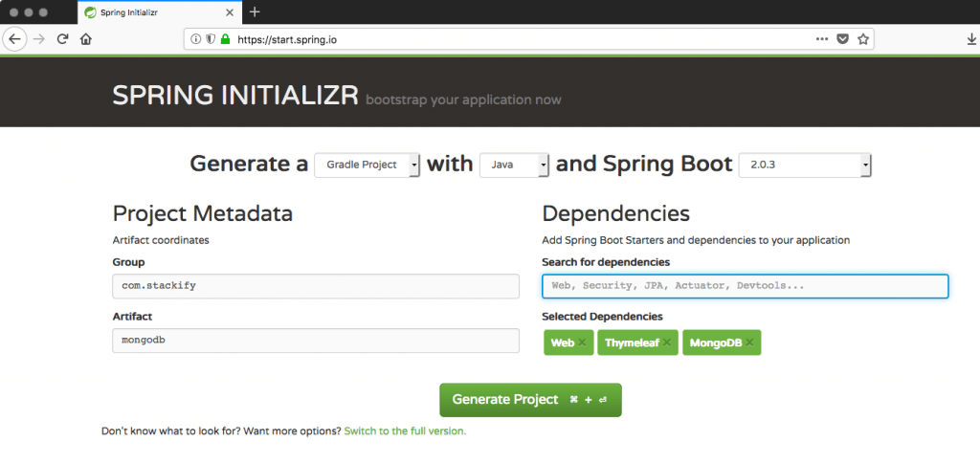This screenshot has width=980, height=464.
Task: Click the Generate Project button
Action: pos(530,400)
